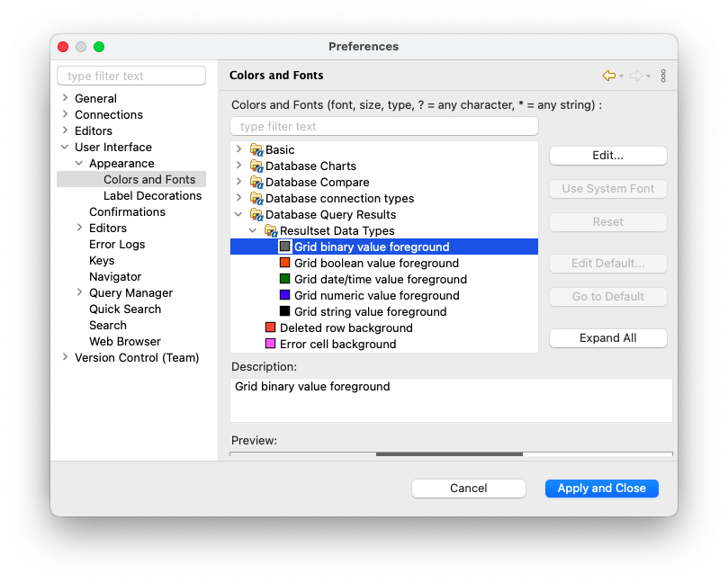Click the black string value color swatch

coord(284,311)
